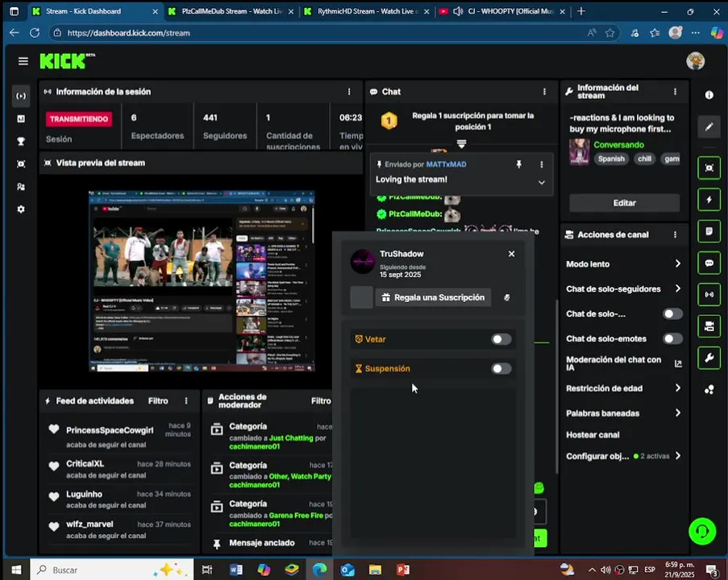Expand the pinned message chevron
Viewport: 728px width, 580px height.
coord(541,182)
